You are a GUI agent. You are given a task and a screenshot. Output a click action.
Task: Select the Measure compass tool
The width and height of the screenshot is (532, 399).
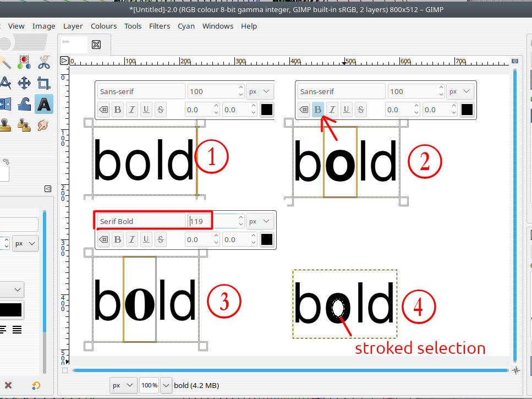5,83
